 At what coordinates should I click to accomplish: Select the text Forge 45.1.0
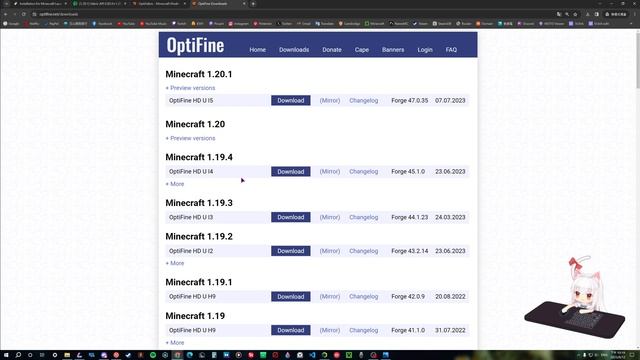click(408, 171)
